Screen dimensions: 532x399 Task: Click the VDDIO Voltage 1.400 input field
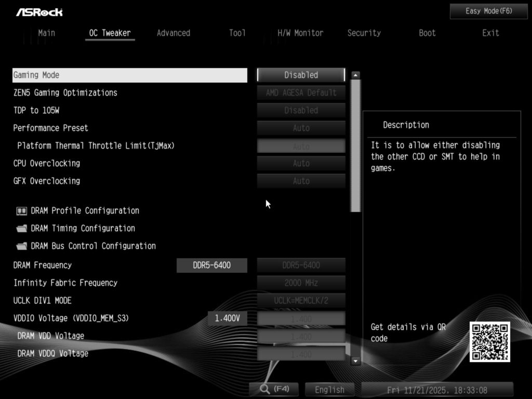point(301,318)
